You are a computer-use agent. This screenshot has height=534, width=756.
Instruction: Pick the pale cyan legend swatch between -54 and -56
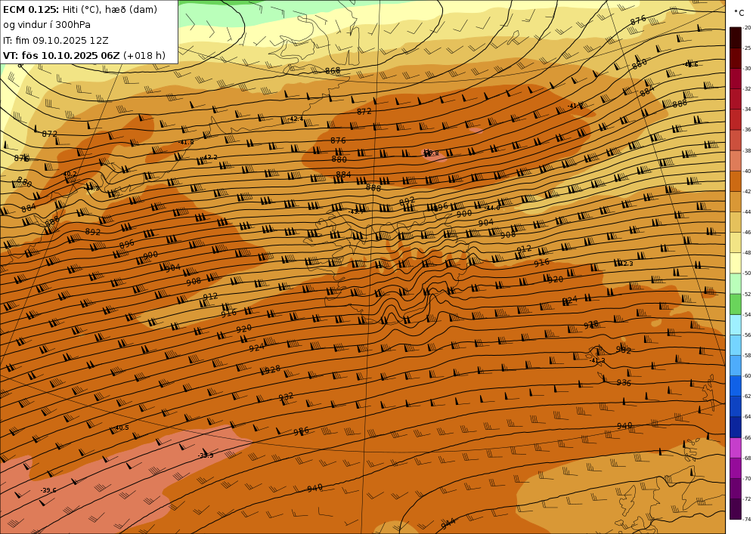coord(736,325)
